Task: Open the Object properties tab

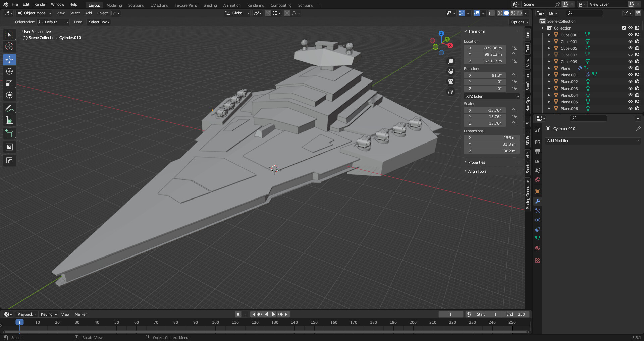Action: point(538,192)
